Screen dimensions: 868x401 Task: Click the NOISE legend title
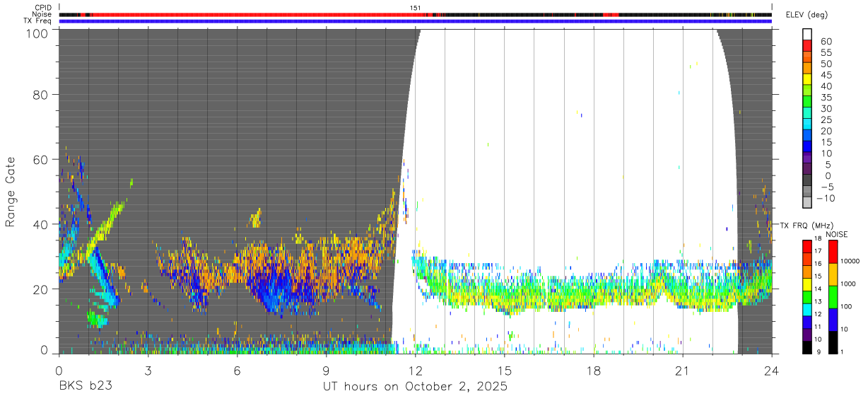[x=837, y=234]
